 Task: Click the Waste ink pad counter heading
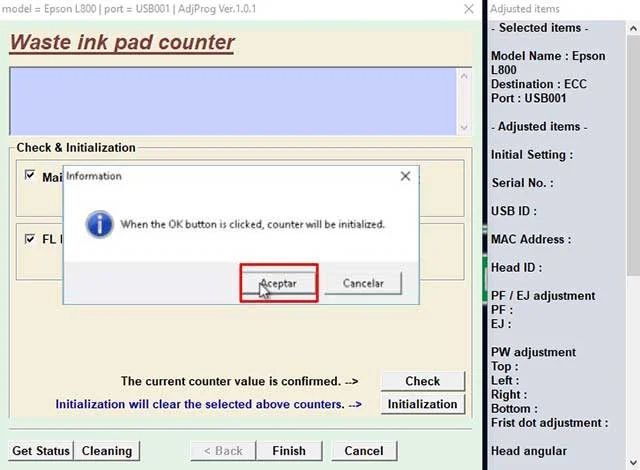pyautogui.click(x=122, y=43)
